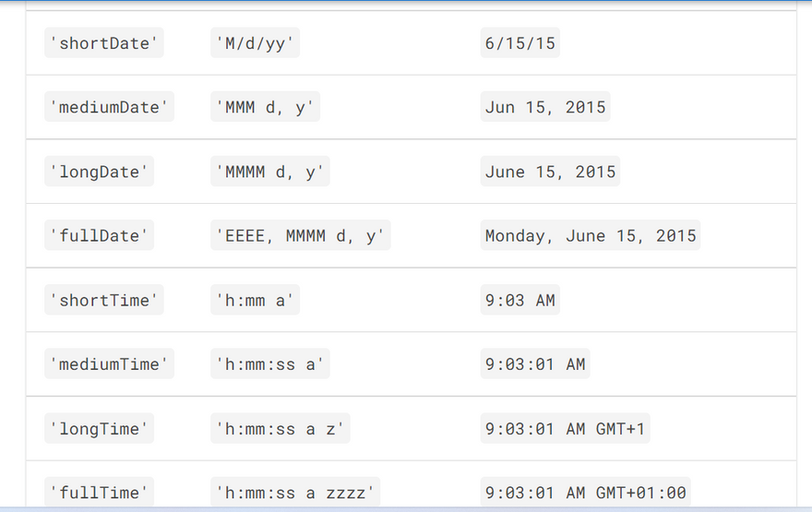Select the 'MMM d, y' pattern
The width and height of the screenshot is (812, 512).
265,107
